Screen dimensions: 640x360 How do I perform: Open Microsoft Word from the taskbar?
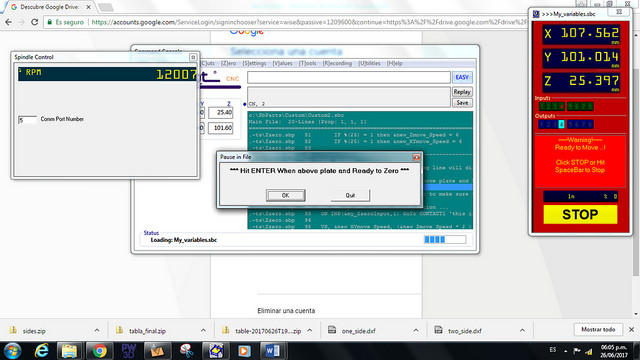tap(272, 351)
